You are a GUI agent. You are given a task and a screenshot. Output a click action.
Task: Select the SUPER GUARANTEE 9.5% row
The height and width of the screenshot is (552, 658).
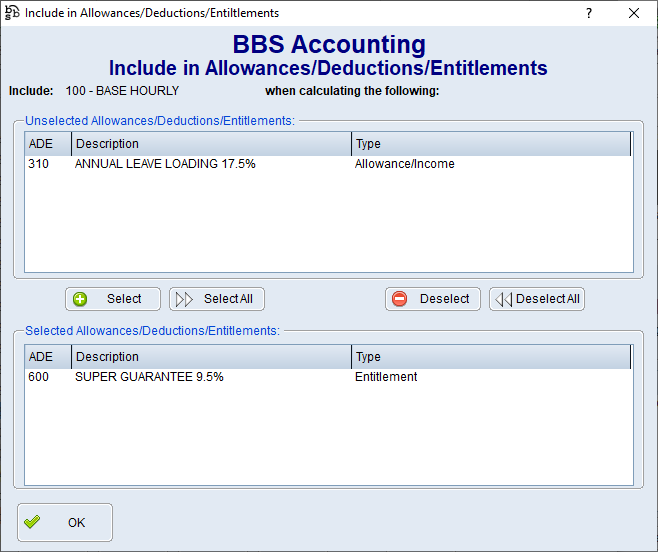(x=149, y=377)
